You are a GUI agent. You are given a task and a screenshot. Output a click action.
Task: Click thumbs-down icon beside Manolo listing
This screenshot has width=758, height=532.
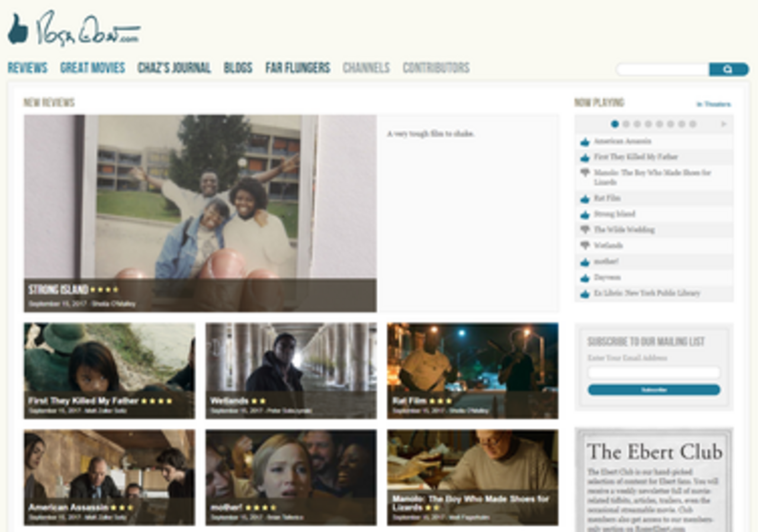tap(585, 173)
